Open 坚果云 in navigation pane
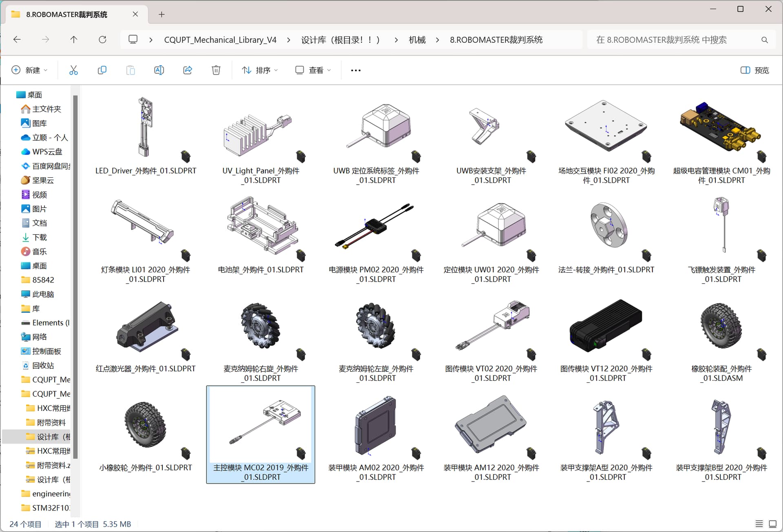The width and height of the screenshot is (783, 532). 38,180
